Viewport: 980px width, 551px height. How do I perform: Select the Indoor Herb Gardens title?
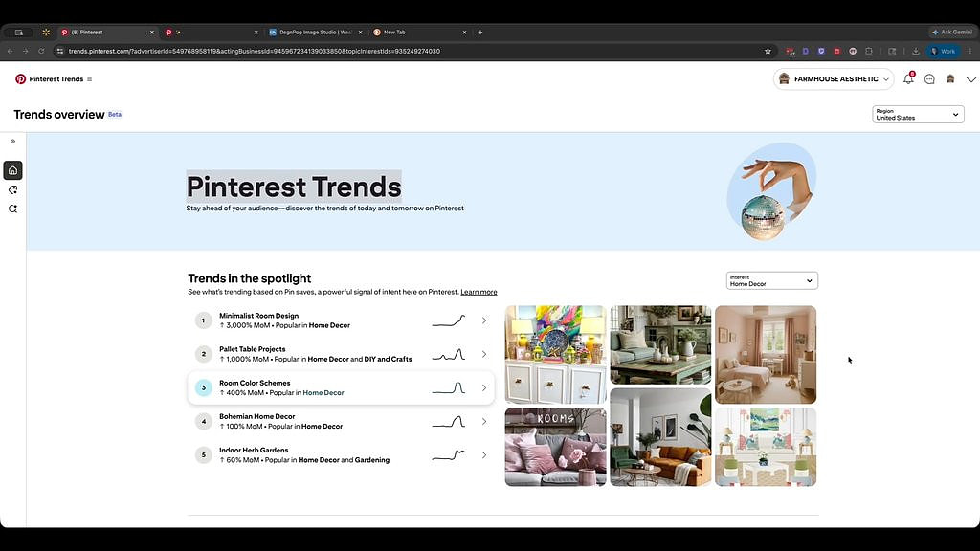click(254, 450)
